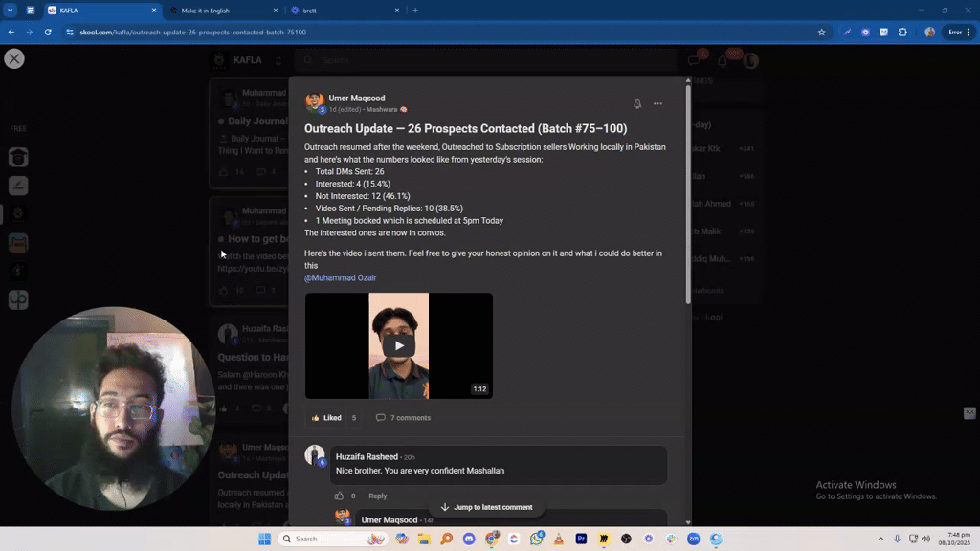Go forward in browser history
The image size is (980, 551).
click(30, 32)
